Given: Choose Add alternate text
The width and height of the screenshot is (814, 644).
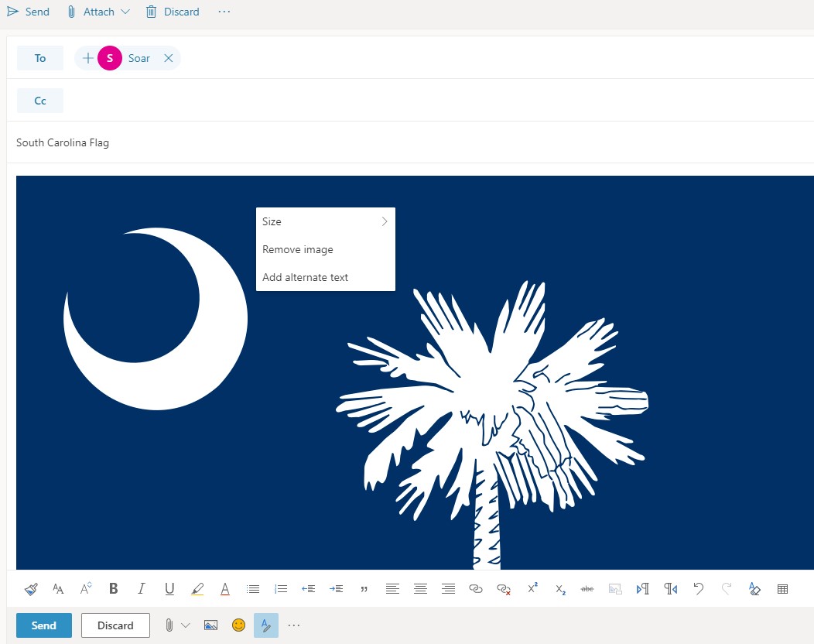Looking at the screenshot, I should point(326,277).
